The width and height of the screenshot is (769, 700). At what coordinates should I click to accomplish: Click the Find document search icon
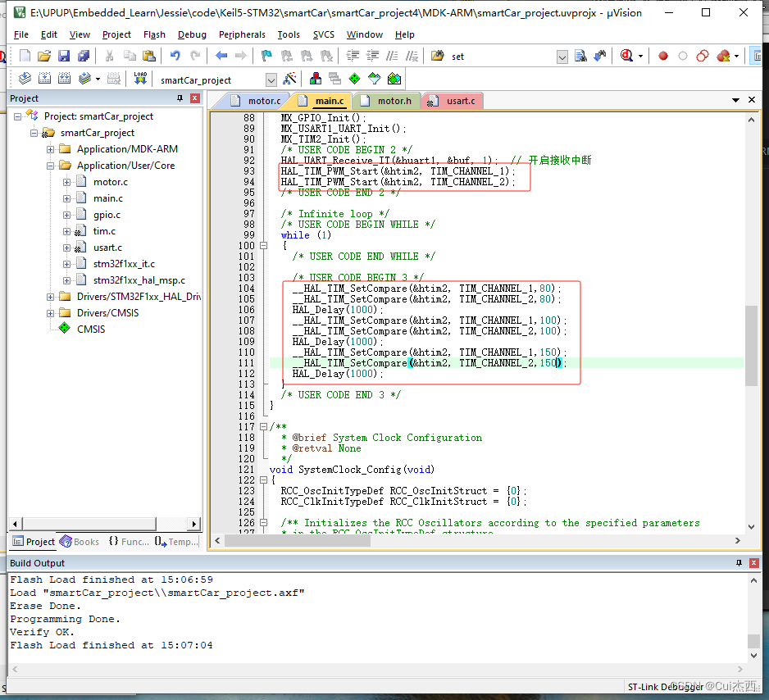click(580, 56)
